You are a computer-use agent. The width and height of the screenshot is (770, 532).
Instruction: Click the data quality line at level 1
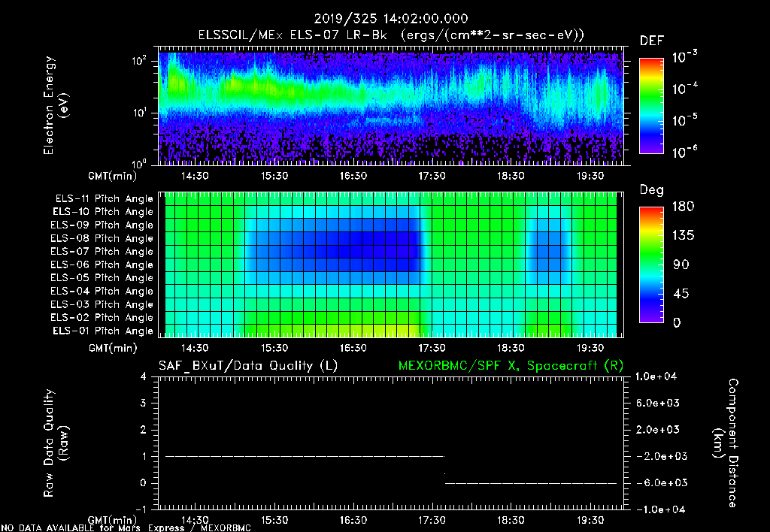(x=305, y=456)
